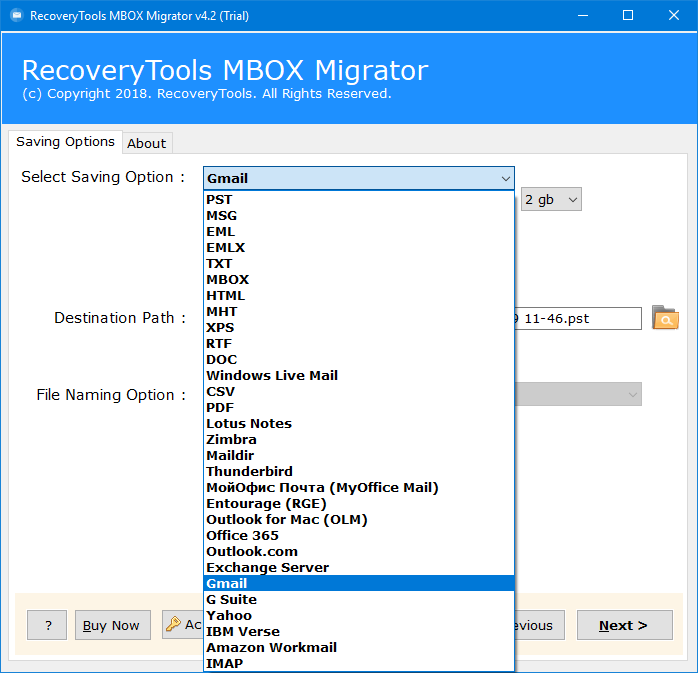Select Thunderbird saving option
Viewport: 698px width, 673px height.
click(359, 472)
